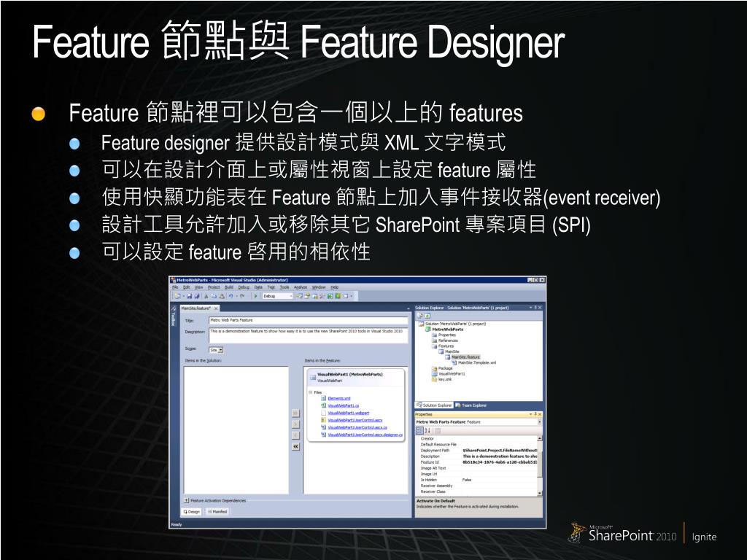Screen dimensions: 747x560
Task: Open the Properties object selector dropdown
Action: [540, 422]
